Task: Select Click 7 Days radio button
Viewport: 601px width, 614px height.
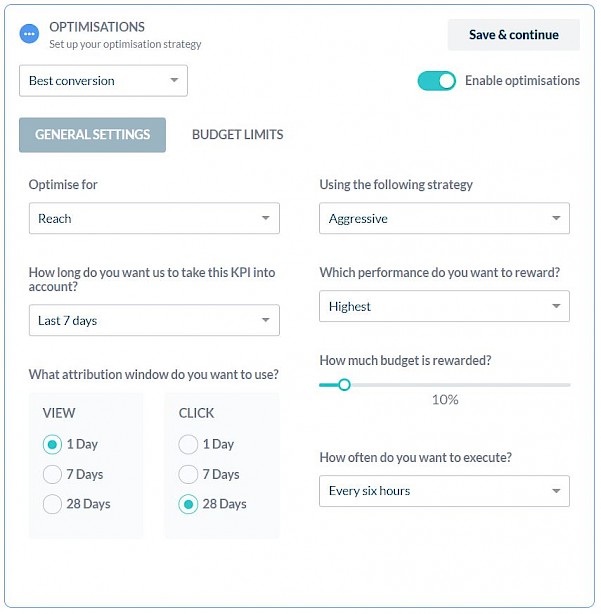Action: click(188, 474)
